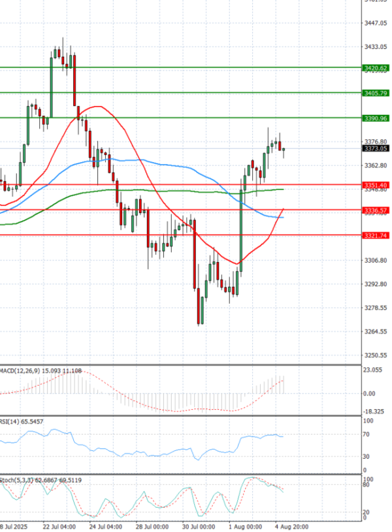Click the green horizontal line at 3420.62
Image resolution: width=392 pixels, height=532 pixels.
pos(180,67)
